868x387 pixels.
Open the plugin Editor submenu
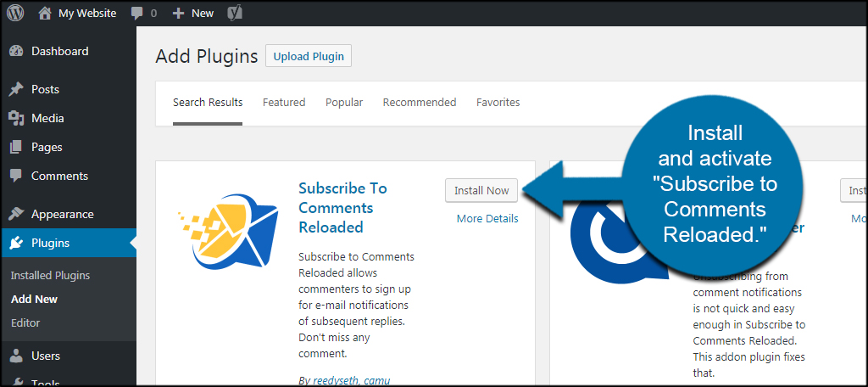pyautogui.click(x=25, y=322)
